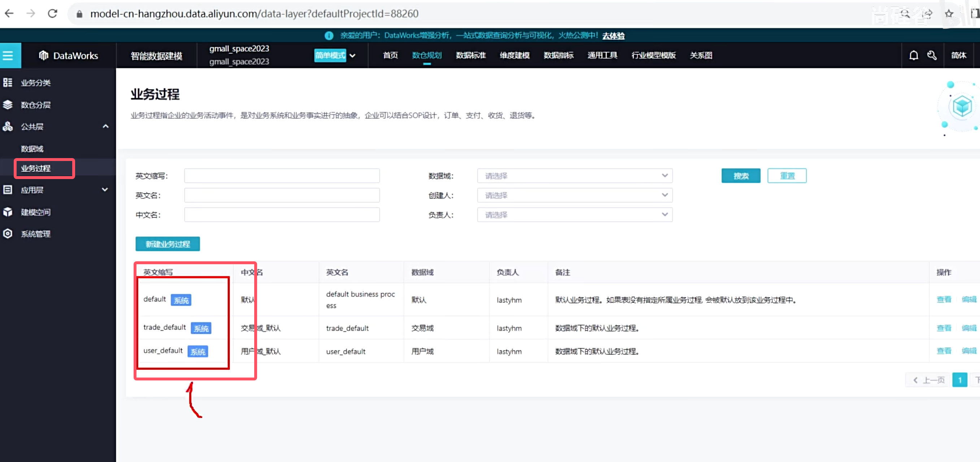Expand the 应用层 section

(x=105, y=189)
